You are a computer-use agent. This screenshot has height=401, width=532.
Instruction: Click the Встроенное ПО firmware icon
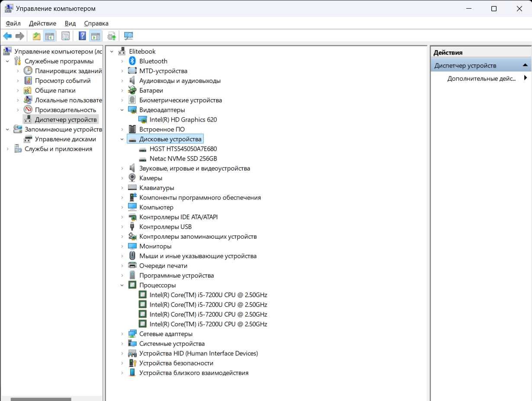coord(132,129)
